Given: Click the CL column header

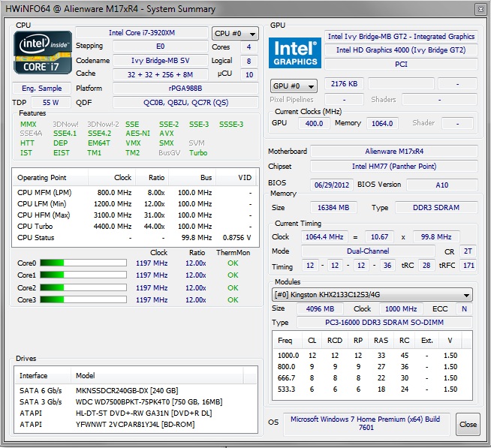Looking at the screenshot, I should (312, 340).
